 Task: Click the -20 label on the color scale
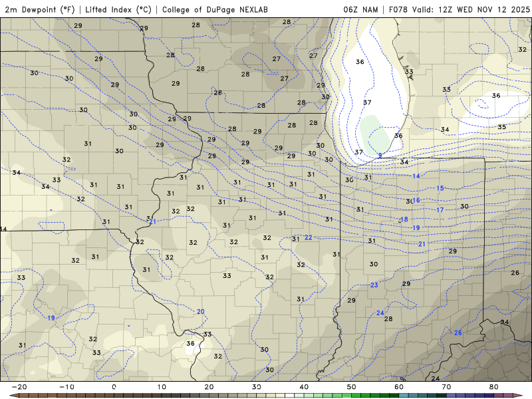(x=19, y=387)
